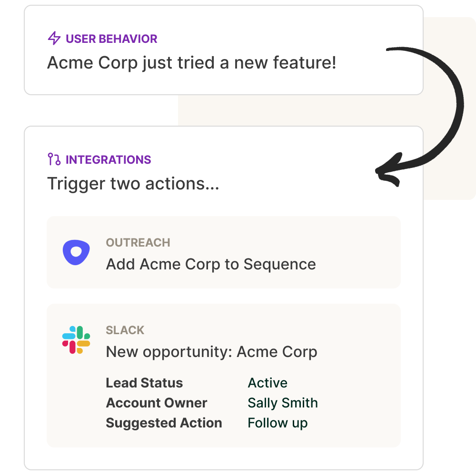Click the Sally Smith owner name
The height and width of the screenshot is (476, 476).
[283, 403]
